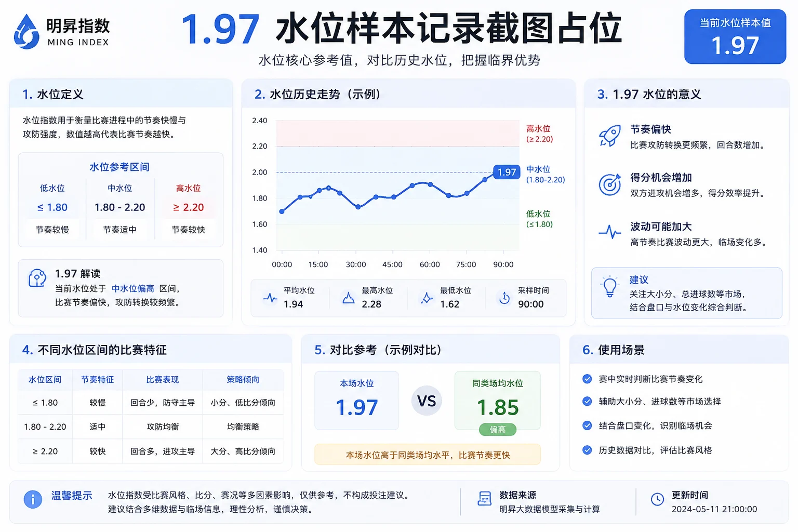798x532 pixels.
Task: Click the table cell 攻防均衡
Action: [163, 427]
